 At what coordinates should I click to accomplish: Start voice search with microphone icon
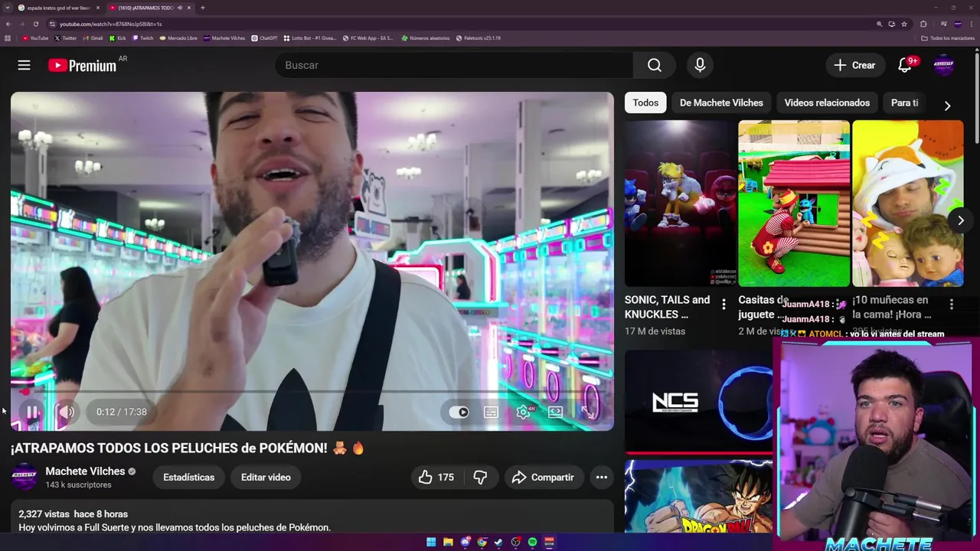(700, 65)
